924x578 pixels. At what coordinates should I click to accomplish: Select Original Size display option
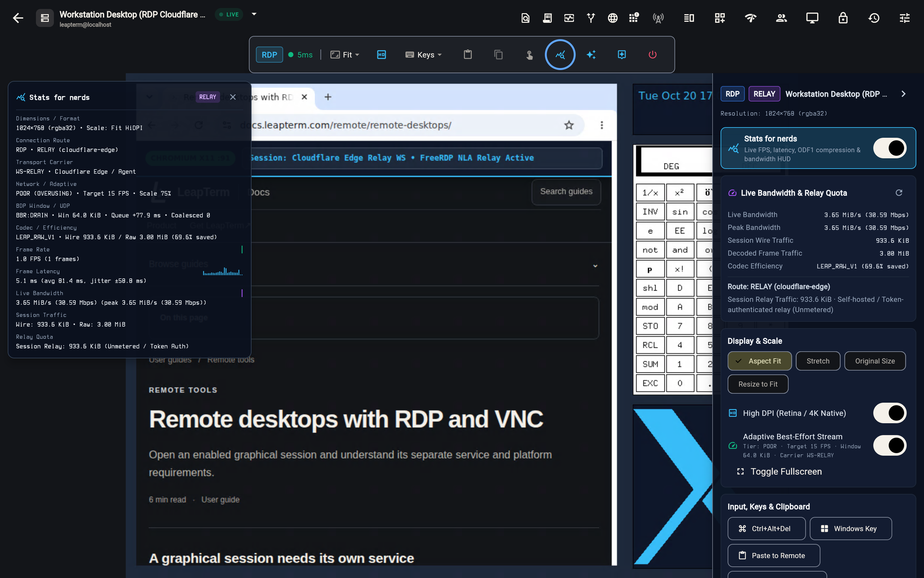coord(875,361)
